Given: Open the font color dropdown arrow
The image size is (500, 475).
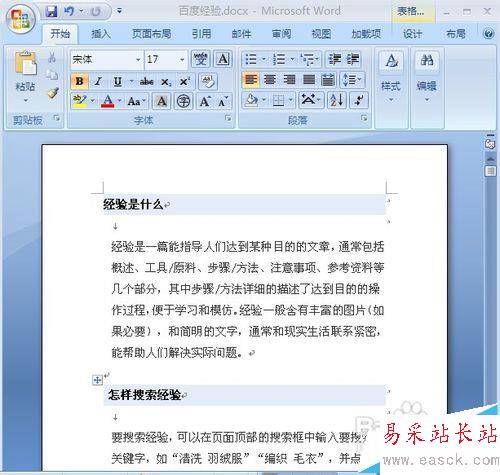Looking at the screenshot, I should click(x=119, y=101).
